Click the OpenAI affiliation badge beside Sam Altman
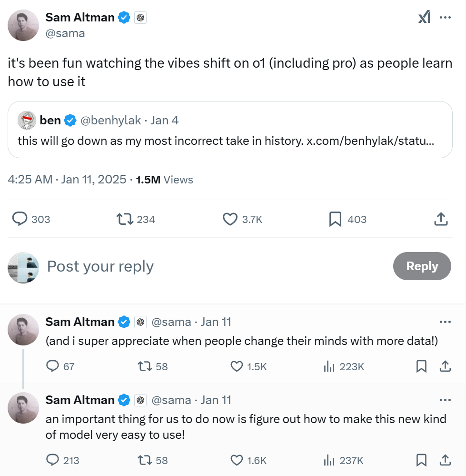466x476 pixels. pyautogui.click(x=140, y=18)
